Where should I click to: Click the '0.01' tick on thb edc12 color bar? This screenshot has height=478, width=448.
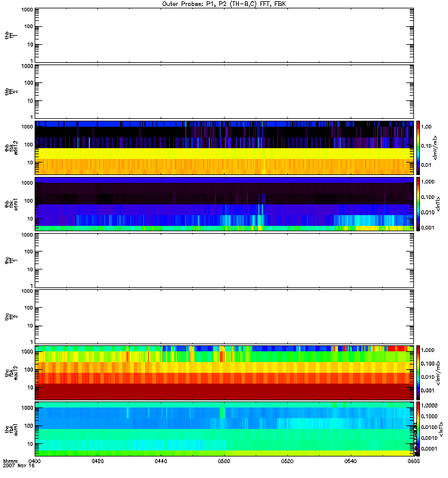point(426,166)
